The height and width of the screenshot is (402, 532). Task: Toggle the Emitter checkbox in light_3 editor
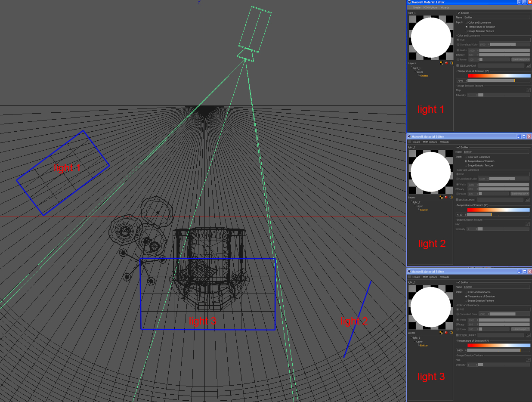point(459,282)
